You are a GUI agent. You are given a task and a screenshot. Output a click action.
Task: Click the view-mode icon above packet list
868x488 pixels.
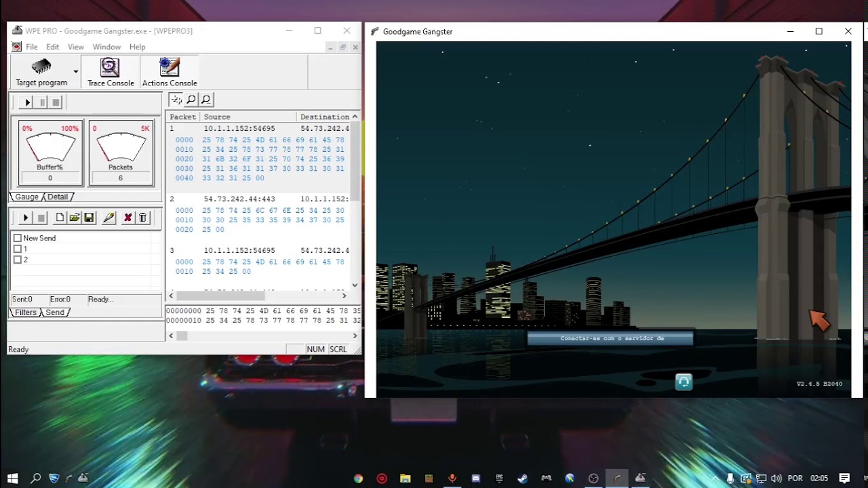(x=176, y=100)
